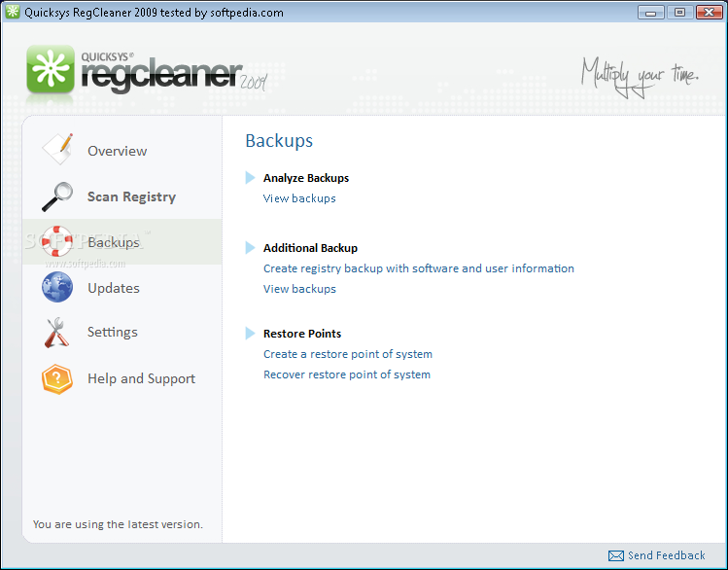Image resolution: width=728 pixels, height=570 pixels.
Task: Click the Settings wrench and screwdriver icon
Action: (x=56, y=332)
